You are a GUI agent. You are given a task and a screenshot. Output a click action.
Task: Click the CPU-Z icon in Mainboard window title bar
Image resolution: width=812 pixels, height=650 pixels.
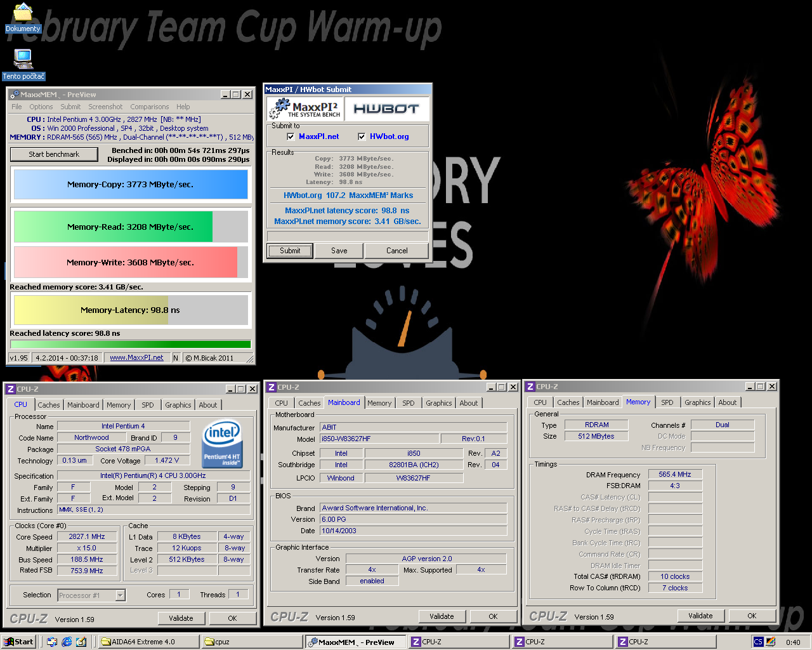(272, 387)
